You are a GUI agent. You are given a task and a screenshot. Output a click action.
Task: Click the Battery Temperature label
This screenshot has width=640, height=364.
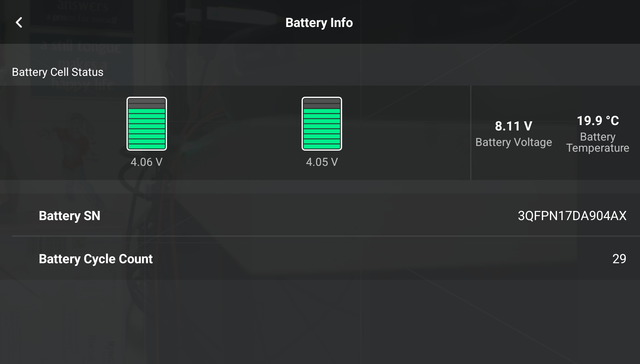coord(597,142)
